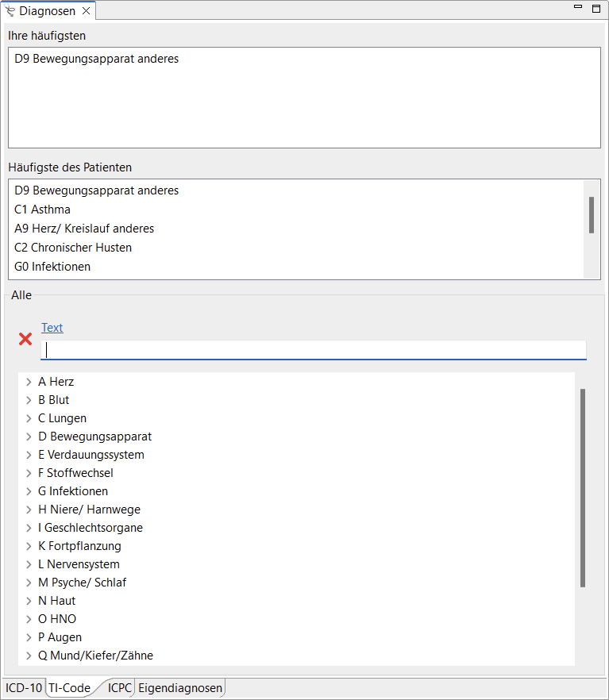
Task: Switch to the ICD-10 tab
Action: tap(23, 688)
